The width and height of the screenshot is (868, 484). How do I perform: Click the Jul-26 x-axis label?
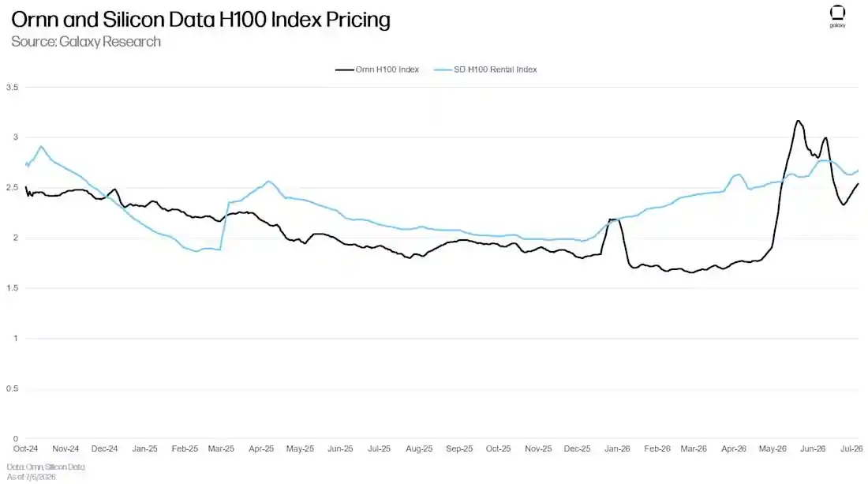pyautogui.click(x=851, y=448)
